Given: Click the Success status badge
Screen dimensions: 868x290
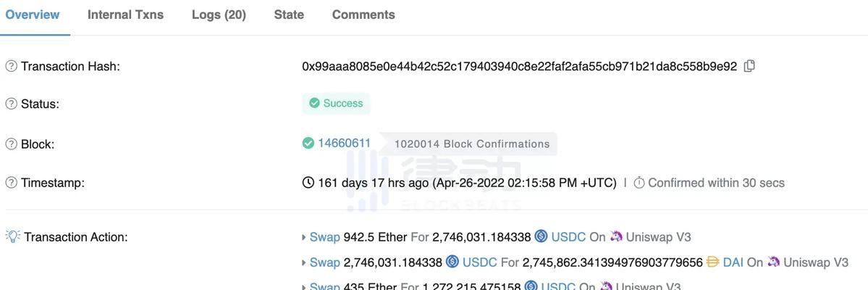Looking at the screenshot, I should 336,103.
